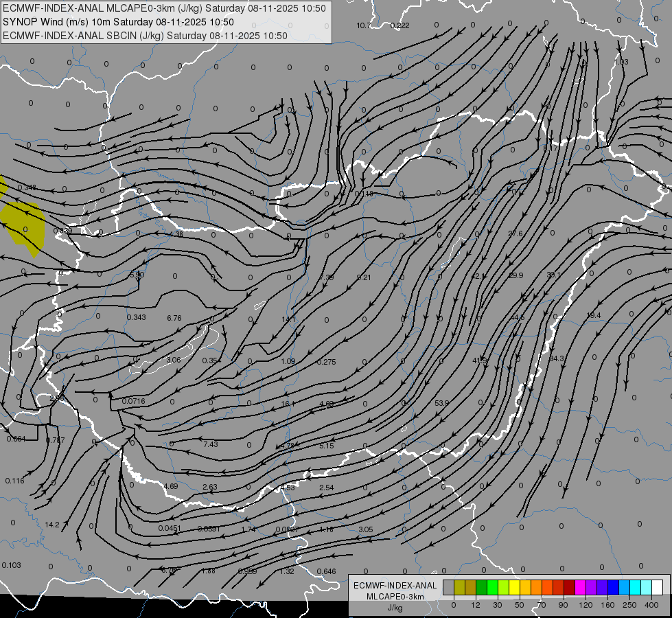This screenshot has height=618, width=672.
Task: Click the legend tick label 50
Action: pos(520,605)
